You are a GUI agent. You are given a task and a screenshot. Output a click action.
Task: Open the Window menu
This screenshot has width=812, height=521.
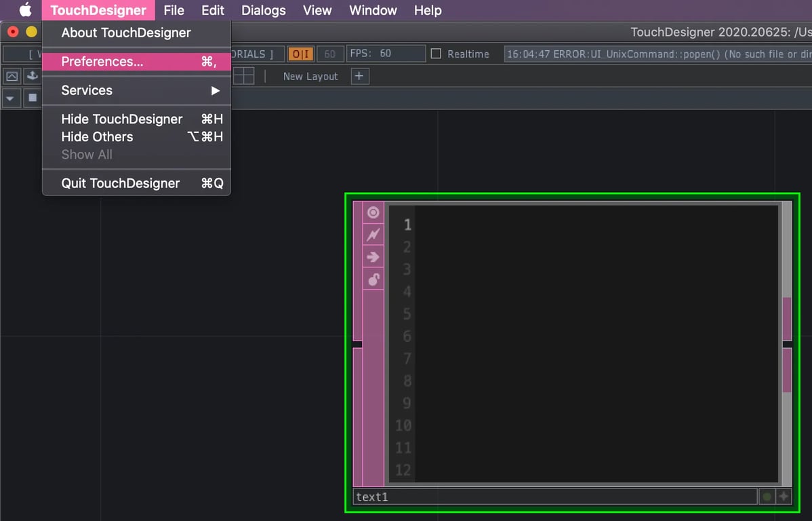pos(373,10)
